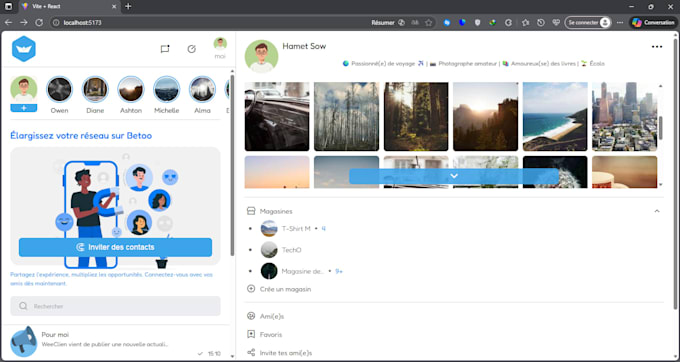This screenshot has height=362, width=680.
Task: Open Invite tes ami(e)s
Action: [x=286, y=353]
